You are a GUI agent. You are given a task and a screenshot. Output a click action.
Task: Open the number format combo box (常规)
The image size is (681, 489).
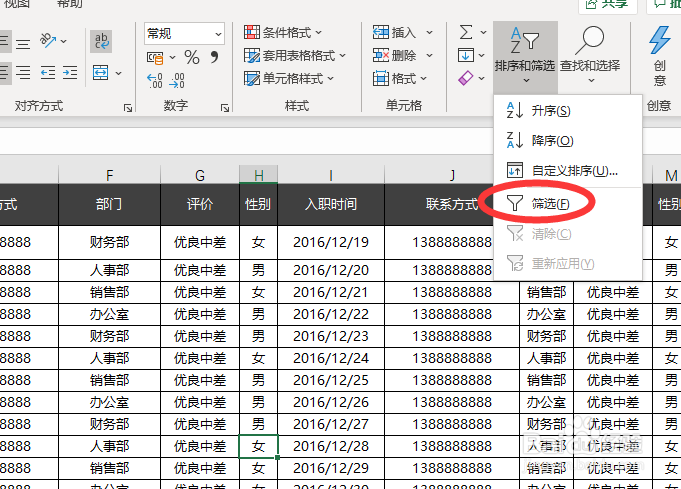pos(184,33)
